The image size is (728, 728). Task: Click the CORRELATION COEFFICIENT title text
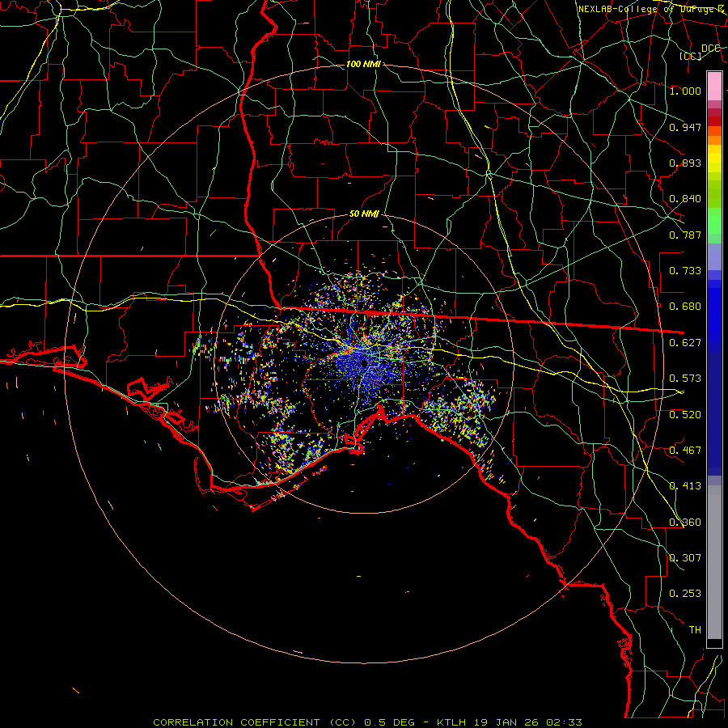tap(236, 722)
